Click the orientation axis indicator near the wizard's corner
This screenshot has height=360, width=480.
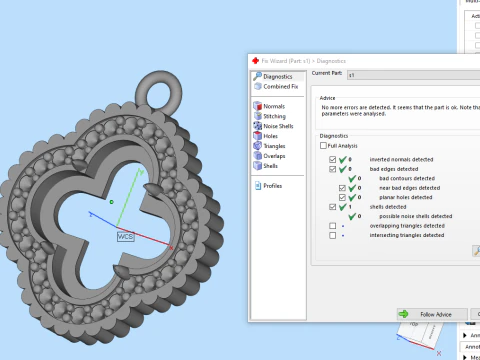[x=420, y=338]
